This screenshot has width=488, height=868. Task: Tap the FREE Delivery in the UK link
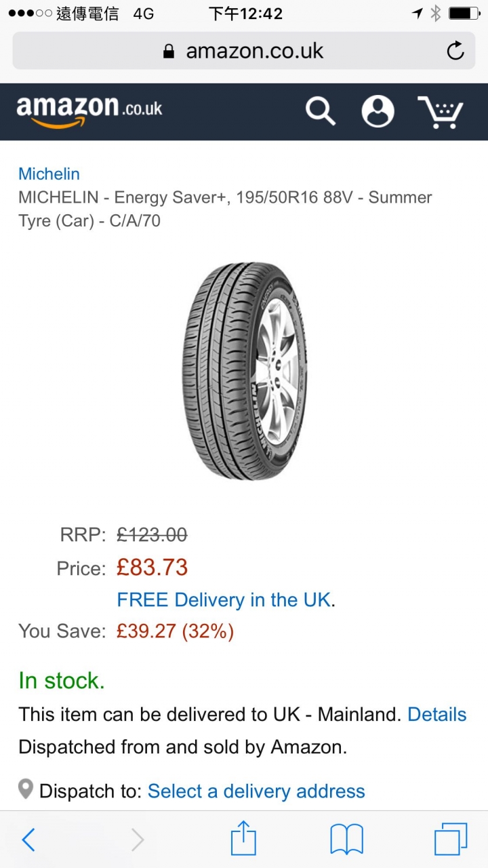(224, 599)
